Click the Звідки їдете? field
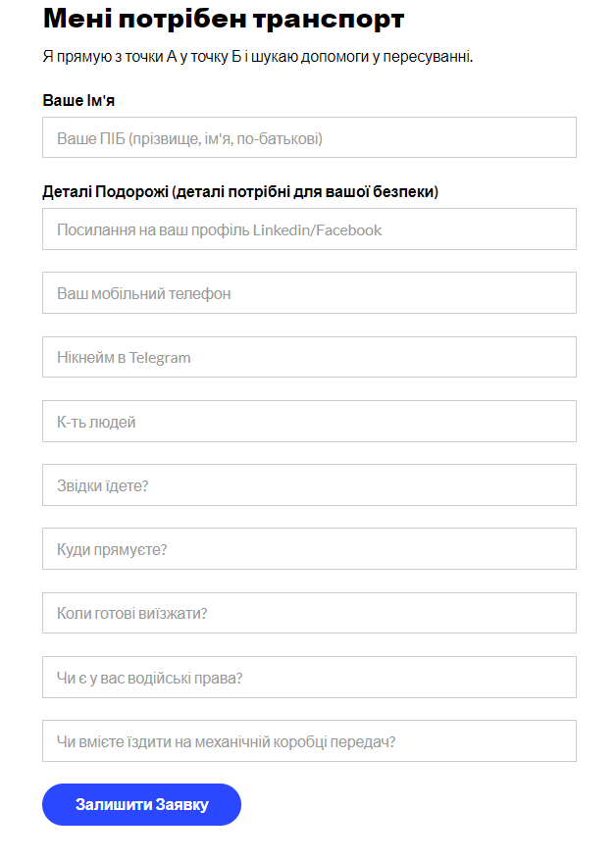The image size is (616, 861). pos(309,485)
